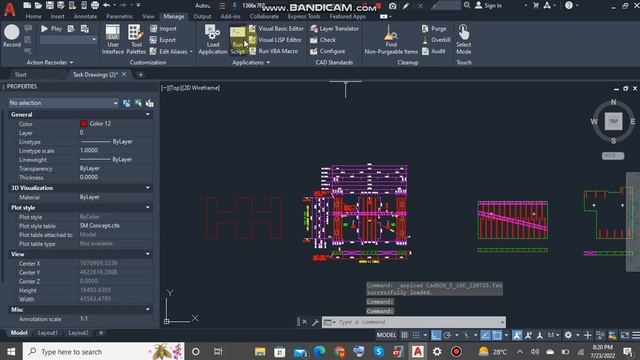Click the ViewCube TOP face

(x=613, y=121)
